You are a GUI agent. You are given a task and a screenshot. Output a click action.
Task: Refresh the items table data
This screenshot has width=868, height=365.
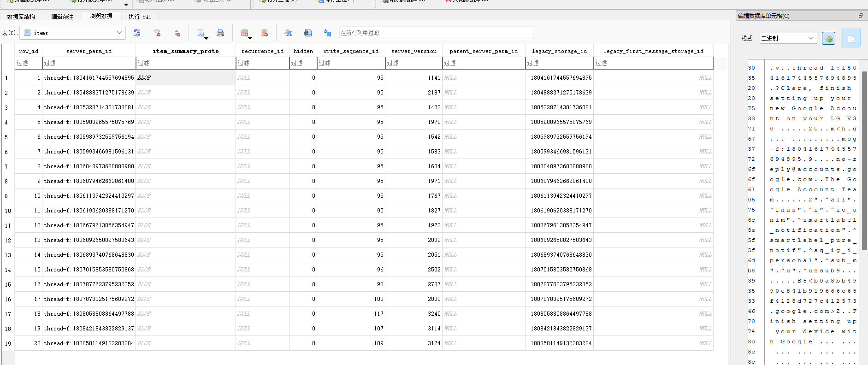(x=137, y=33)
